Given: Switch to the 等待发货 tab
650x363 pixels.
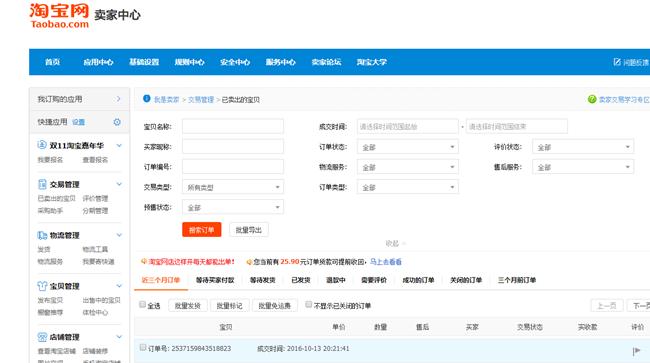Looking at the screenshot, I should click(263, 280).
